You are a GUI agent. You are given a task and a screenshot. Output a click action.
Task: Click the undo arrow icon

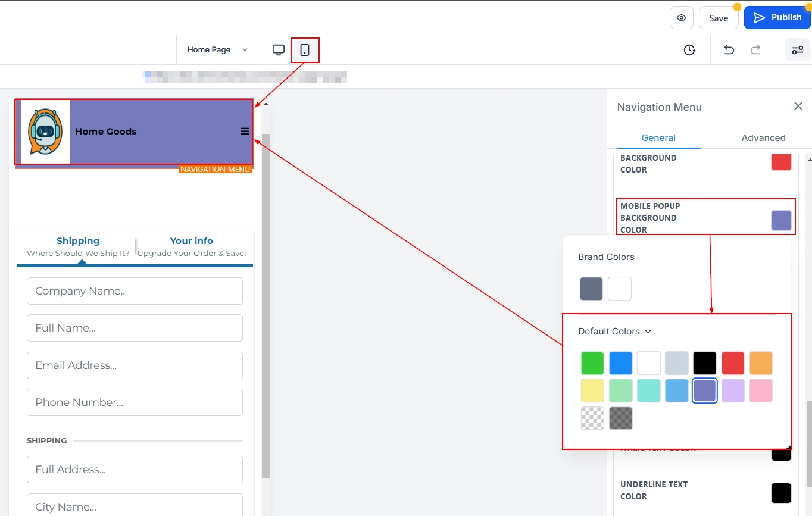tap(729, 50)
